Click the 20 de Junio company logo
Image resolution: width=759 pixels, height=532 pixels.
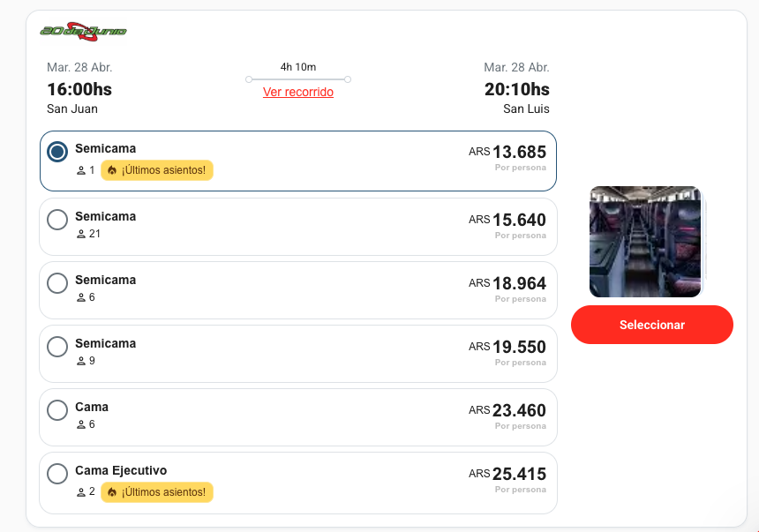[83, 31]
